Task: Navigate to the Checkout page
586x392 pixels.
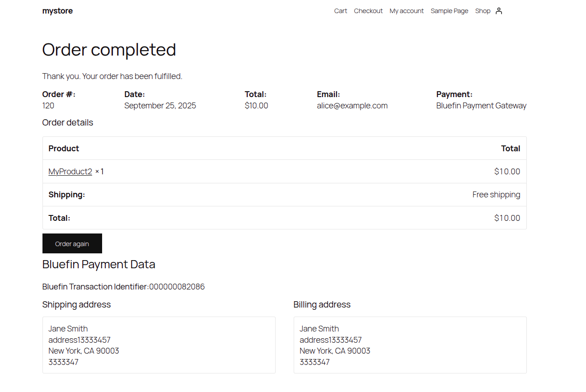Action: (x=368, y=11)
